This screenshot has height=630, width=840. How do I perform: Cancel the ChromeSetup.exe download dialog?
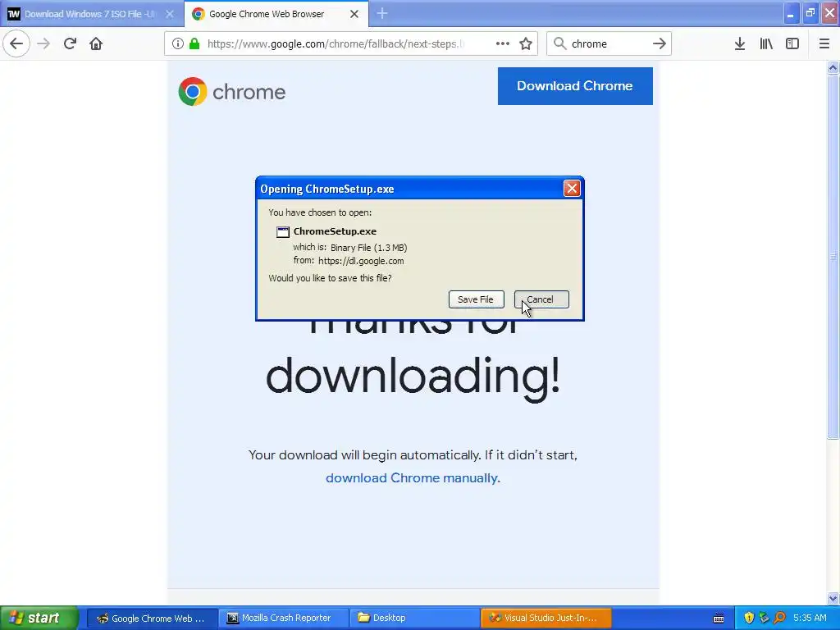tap(541, 299)
